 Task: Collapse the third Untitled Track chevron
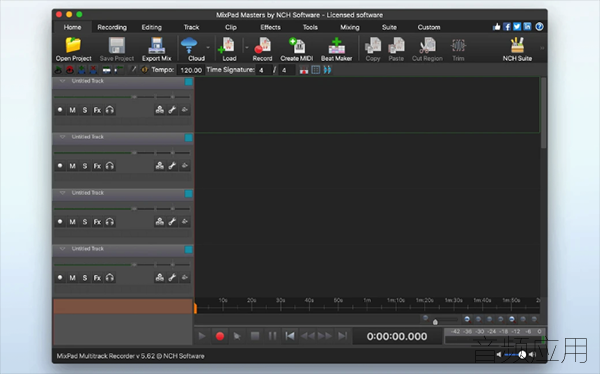point(62,193)
